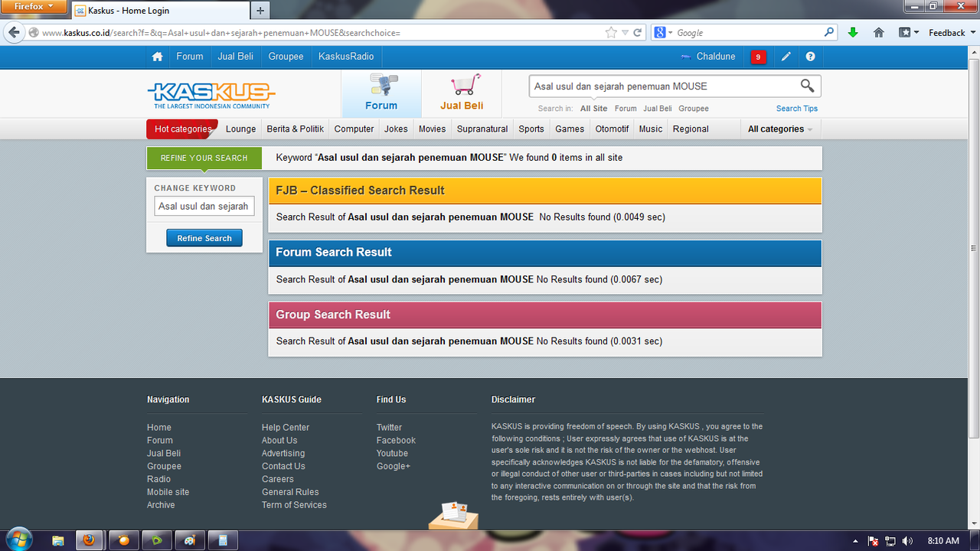Viewport: 980px width, 551px height.
Task: Open URL history dropdown arrow
Action: 625,33
